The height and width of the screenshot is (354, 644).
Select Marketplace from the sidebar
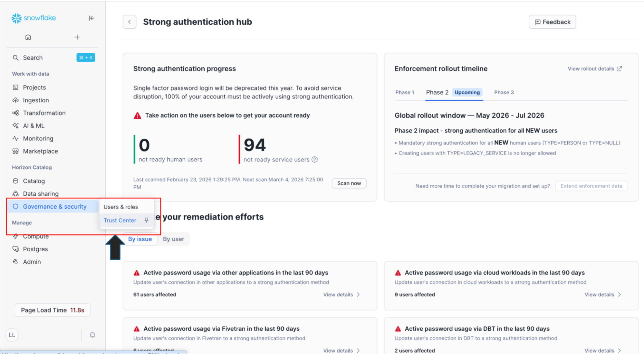tap(40, 151)
